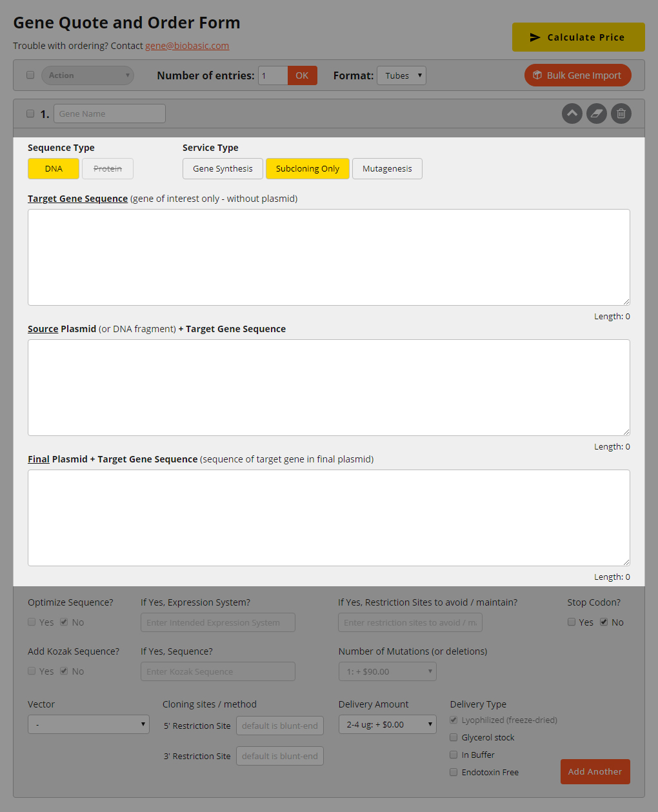
Task: Open the Format dropdown showing Tubes
Action: point(401,75)
